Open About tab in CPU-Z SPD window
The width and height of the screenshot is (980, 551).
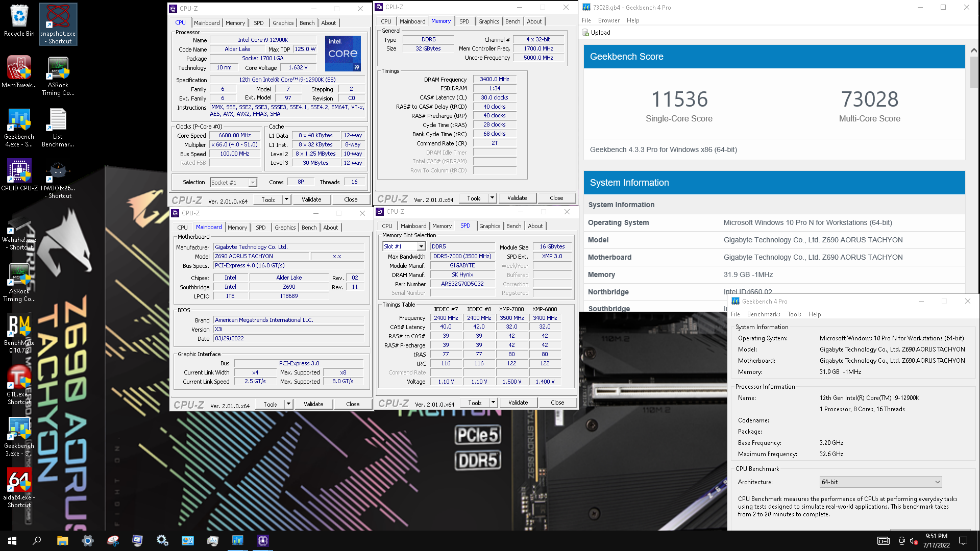click(535, 226)
